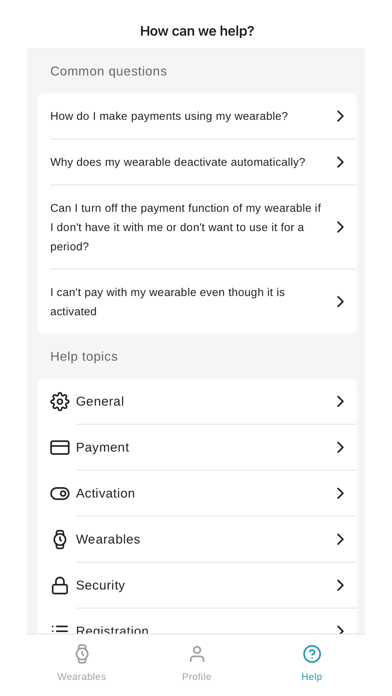The image size is (392, 696).
Task: Open "How do I make payments" question
Action: pos(197,116)
